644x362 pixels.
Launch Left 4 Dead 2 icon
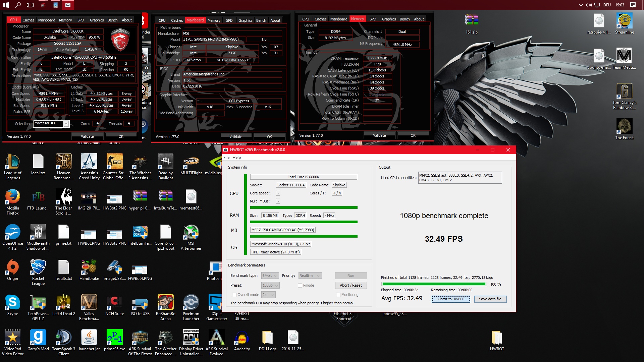coord(63,305)
